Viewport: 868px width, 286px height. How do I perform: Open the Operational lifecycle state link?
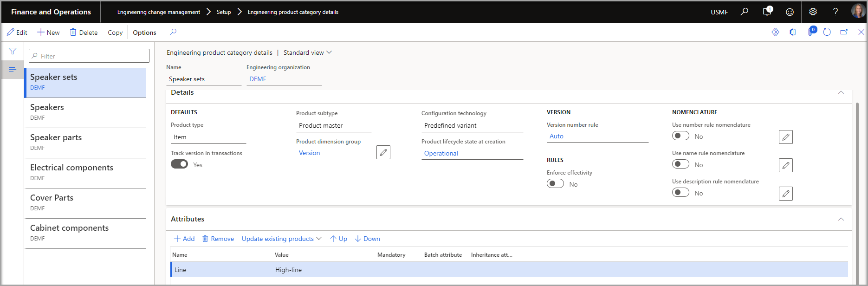tap(441, 153)
